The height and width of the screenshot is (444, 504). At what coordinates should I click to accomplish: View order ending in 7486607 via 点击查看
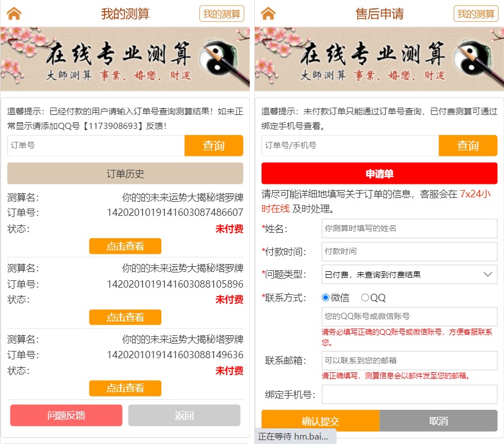tap(125, 246)
